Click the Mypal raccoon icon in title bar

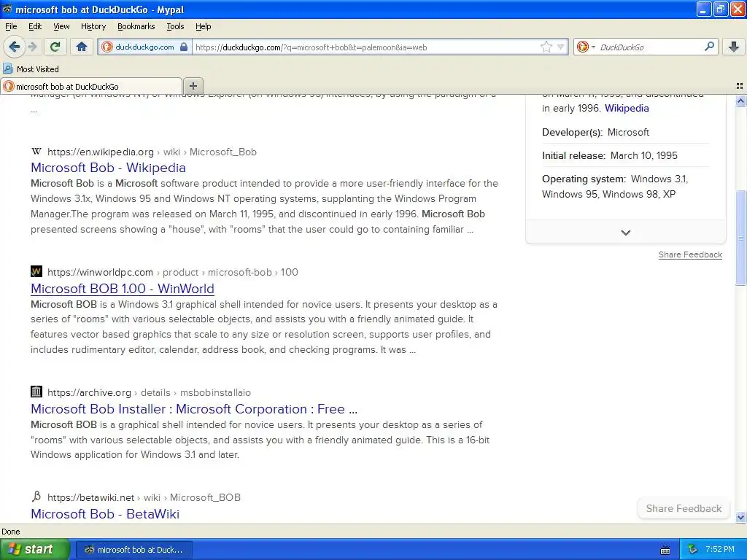point(7,9)
